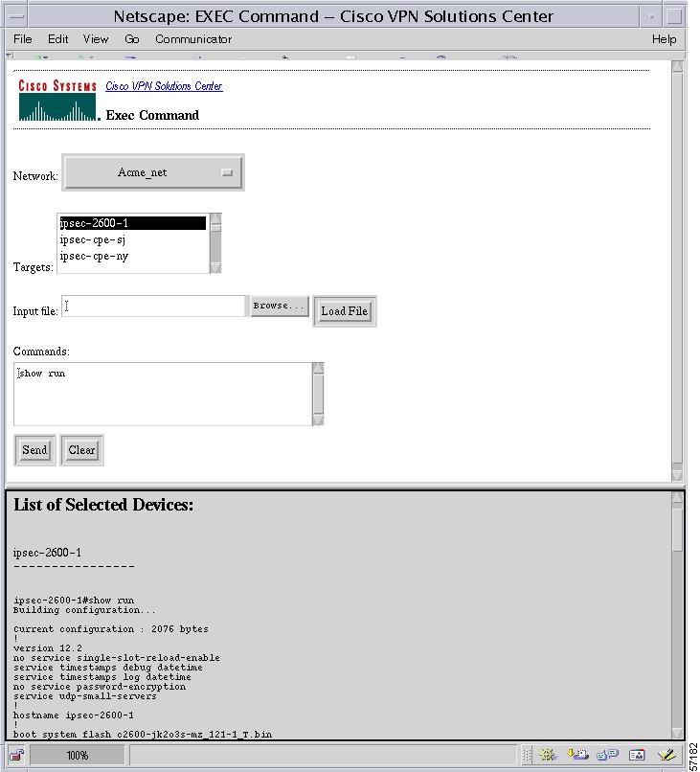This screenshot has height=772, width=700.
Task: Open the Help menu
Action: (664, 39)
